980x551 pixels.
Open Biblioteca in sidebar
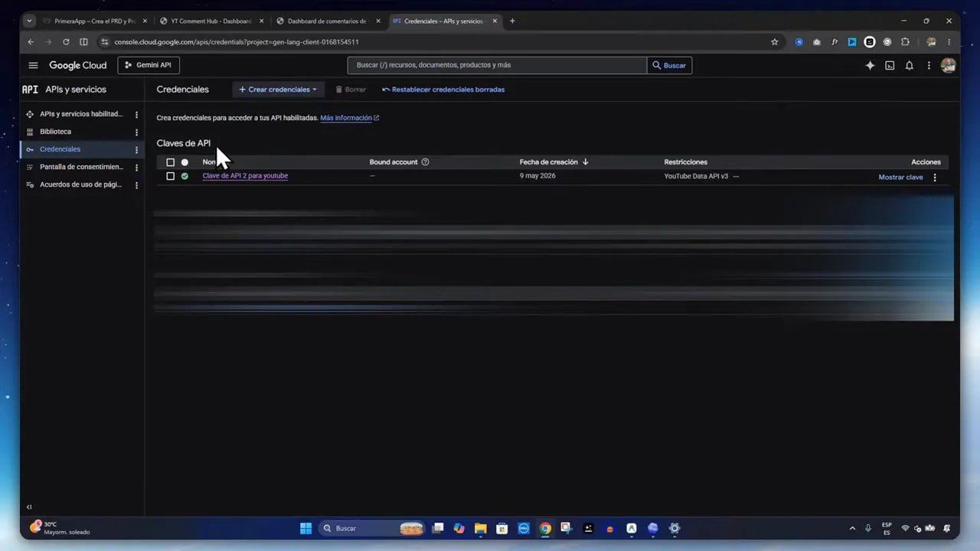click(x=55, y=132)
